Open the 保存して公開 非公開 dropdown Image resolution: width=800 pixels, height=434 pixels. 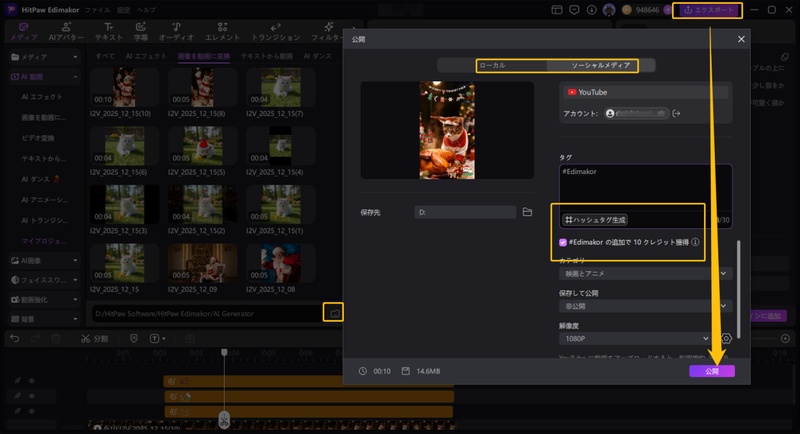[x=645, y=306]
